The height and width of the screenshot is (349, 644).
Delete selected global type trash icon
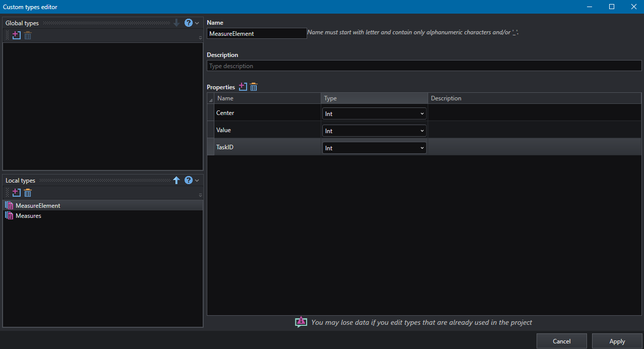(28, 35)
